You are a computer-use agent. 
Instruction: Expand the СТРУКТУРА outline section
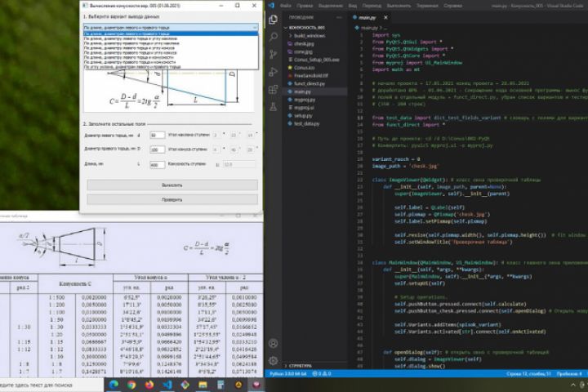[301, 366]
